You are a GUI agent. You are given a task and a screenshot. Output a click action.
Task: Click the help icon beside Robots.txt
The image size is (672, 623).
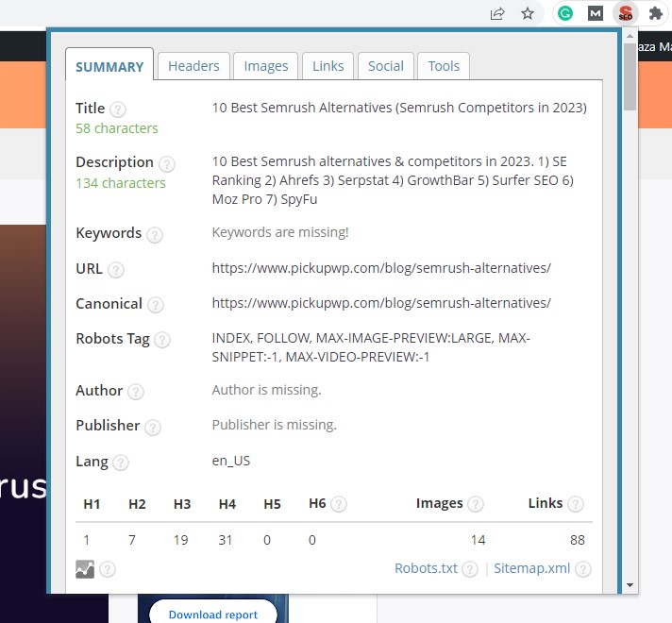coord(470,569)
